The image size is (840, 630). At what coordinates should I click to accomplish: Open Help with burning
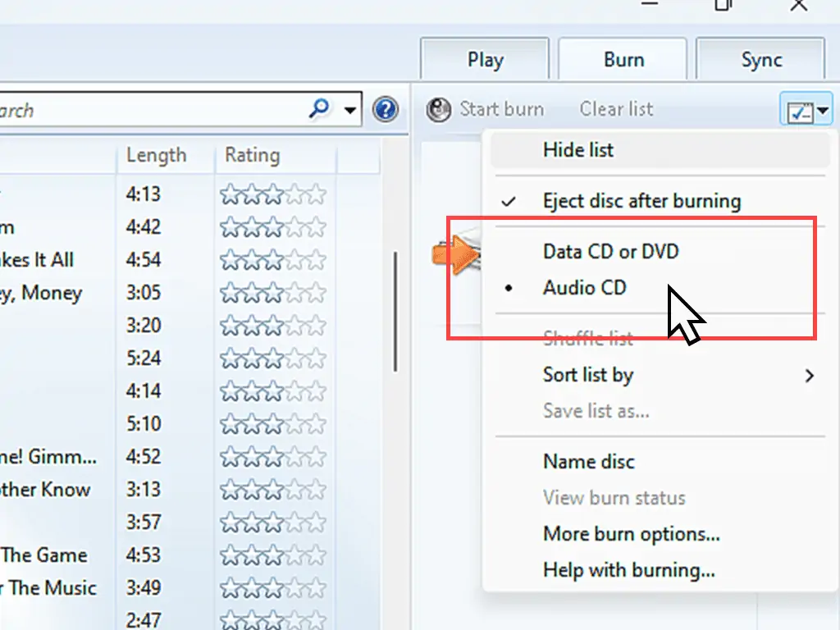click(x=629, y=570)
